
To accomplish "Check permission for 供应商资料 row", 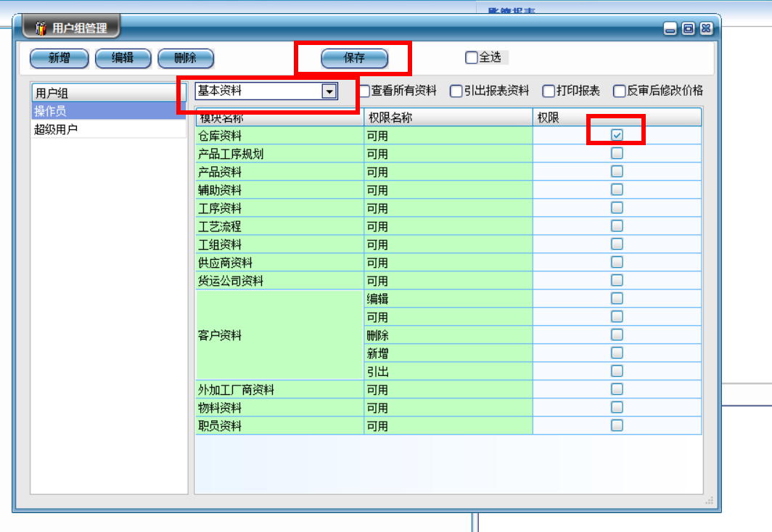I will 617,262.
